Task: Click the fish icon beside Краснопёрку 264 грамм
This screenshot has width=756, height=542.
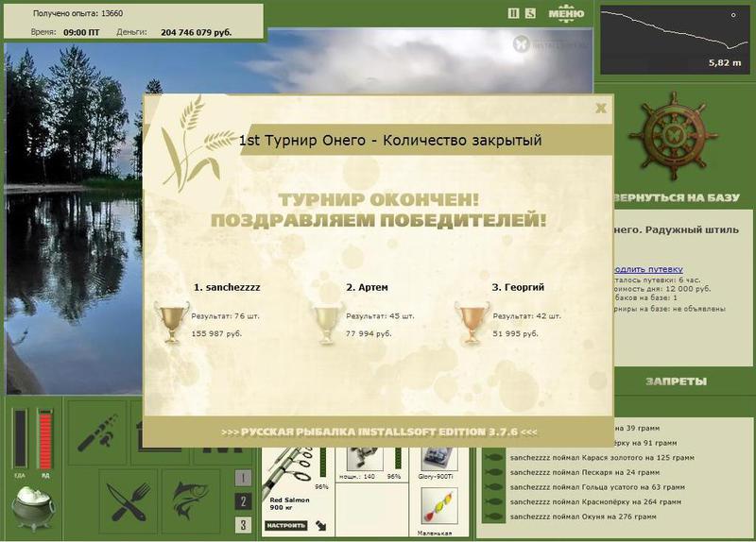Action: pos(492,502)
